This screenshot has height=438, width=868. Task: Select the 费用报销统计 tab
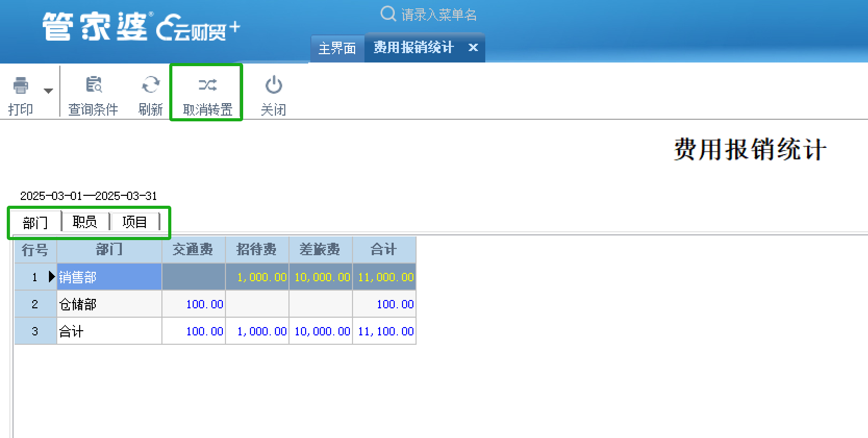pyautogui.click(x=413, y=48)
